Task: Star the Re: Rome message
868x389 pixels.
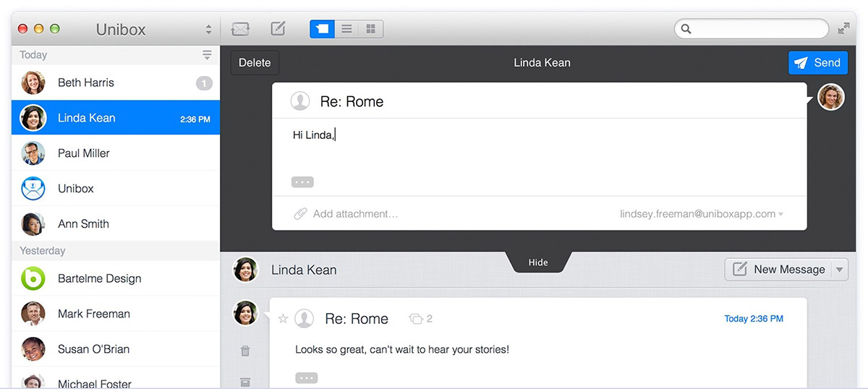Action: point(284,319)
